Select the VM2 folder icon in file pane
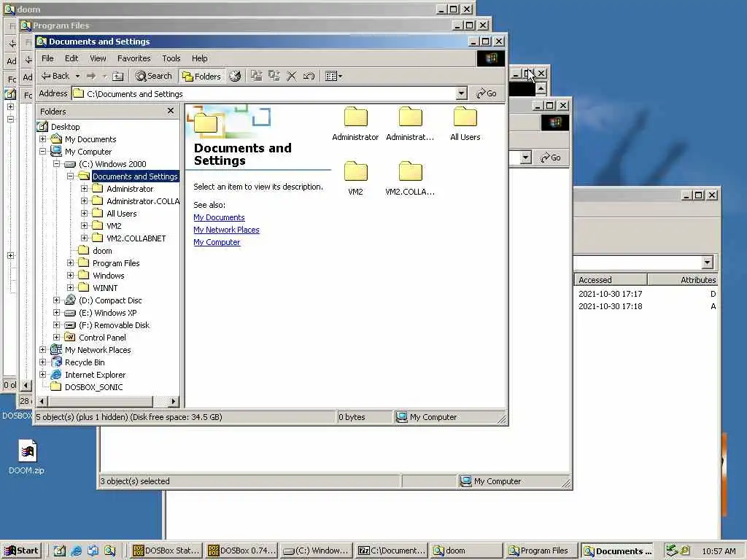The width and height of the screenshot is (747, 560). 355,172
